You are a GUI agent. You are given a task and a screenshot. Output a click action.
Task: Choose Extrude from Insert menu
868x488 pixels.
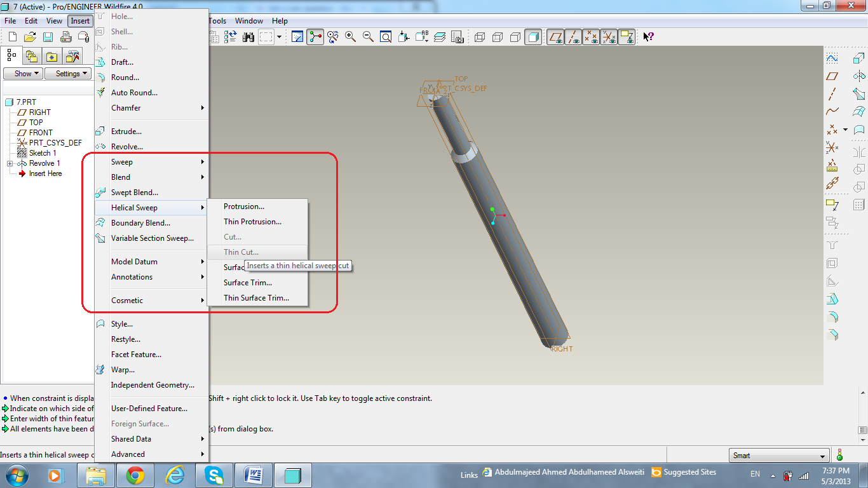point(151,132)
